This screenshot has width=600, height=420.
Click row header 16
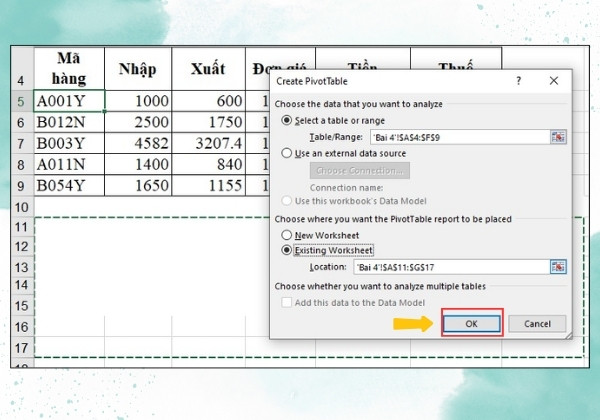pos(22,327)
